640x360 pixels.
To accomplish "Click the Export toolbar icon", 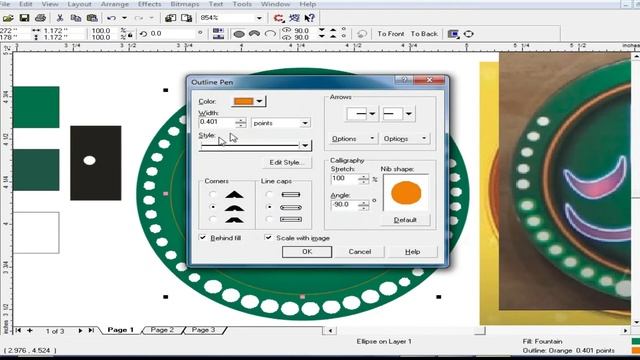I will pyautogui.click(x=187, y=18).
